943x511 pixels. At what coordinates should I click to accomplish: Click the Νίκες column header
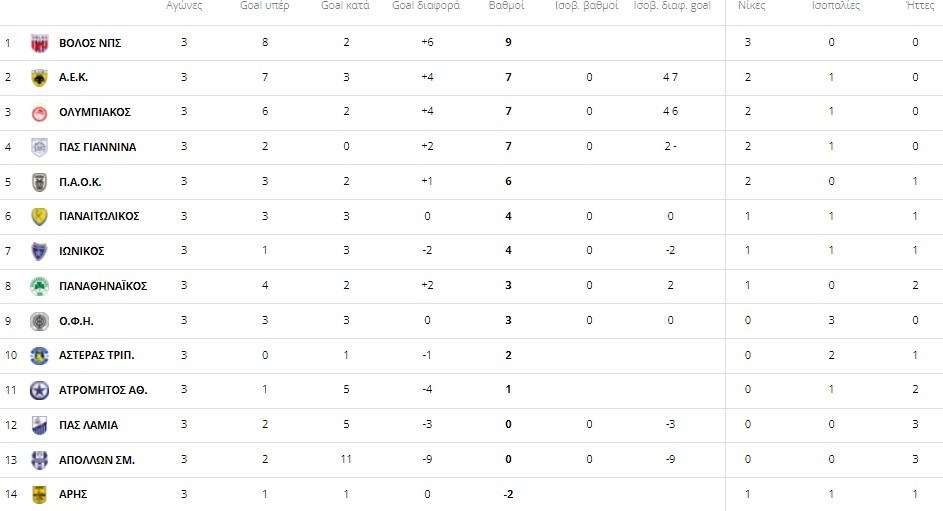pyautogui.click(x=747, y=6)
